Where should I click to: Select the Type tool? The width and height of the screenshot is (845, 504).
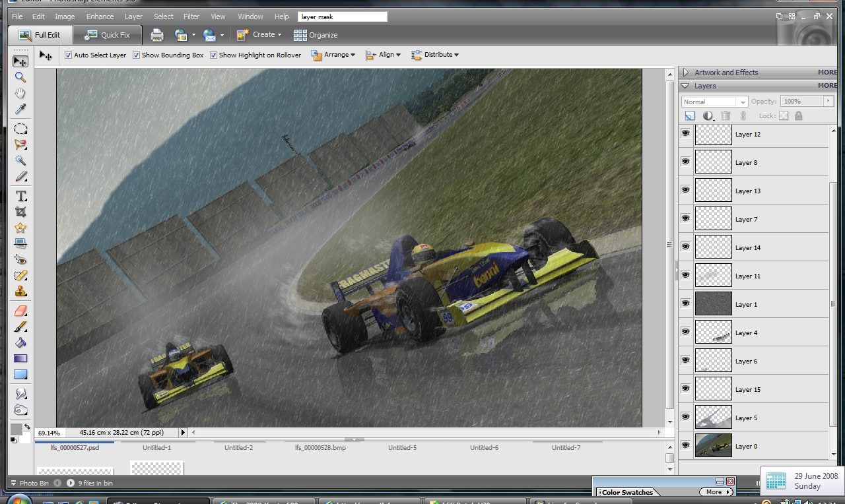click(x=20, y=196)
